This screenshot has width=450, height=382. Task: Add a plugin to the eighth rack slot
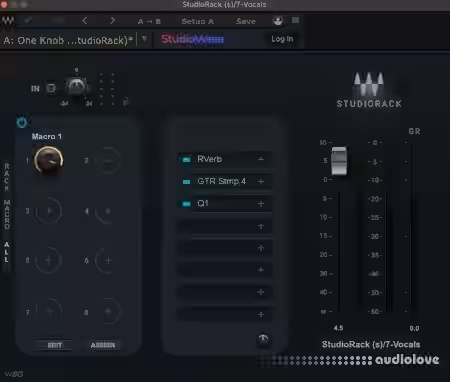pyautogui.click(x=261, y=314)
